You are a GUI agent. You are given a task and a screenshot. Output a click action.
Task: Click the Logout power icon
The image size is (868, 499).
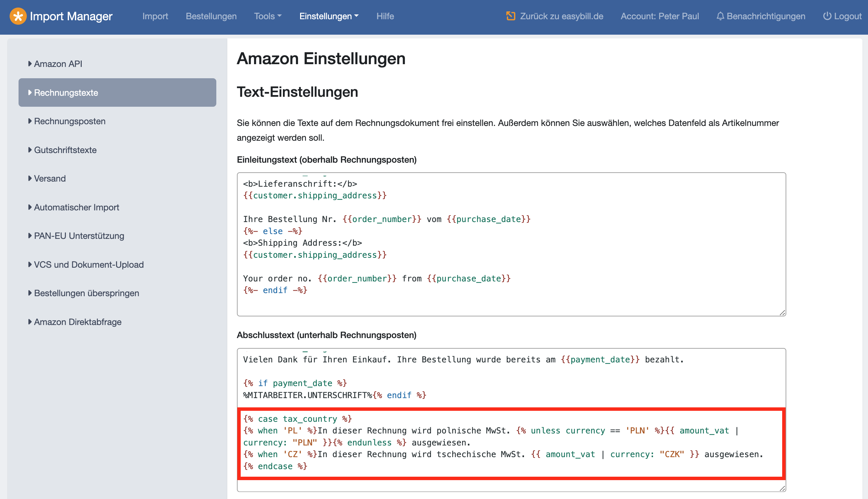827,16
